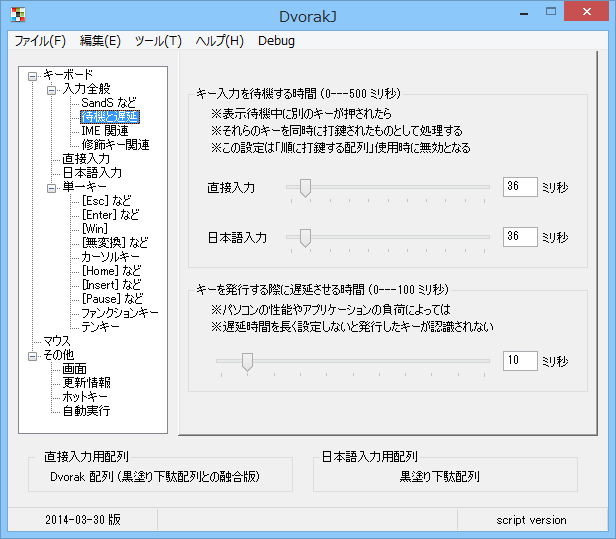The width and height of the screenshot is (616, 539).
Task: Select the 更新情報 tree item
Action: (x=86, y=383)
